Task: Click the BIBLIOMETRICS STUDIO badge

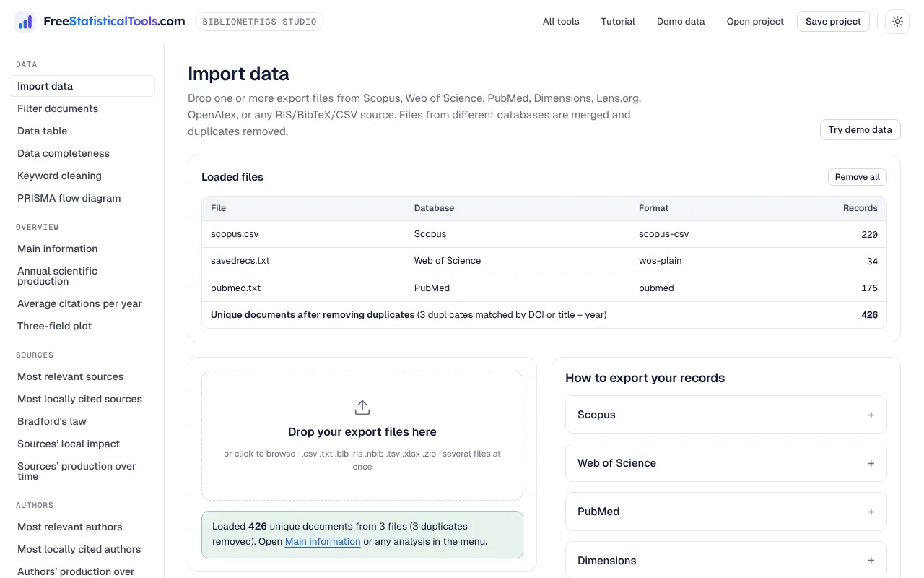Action: coord(259,22)
